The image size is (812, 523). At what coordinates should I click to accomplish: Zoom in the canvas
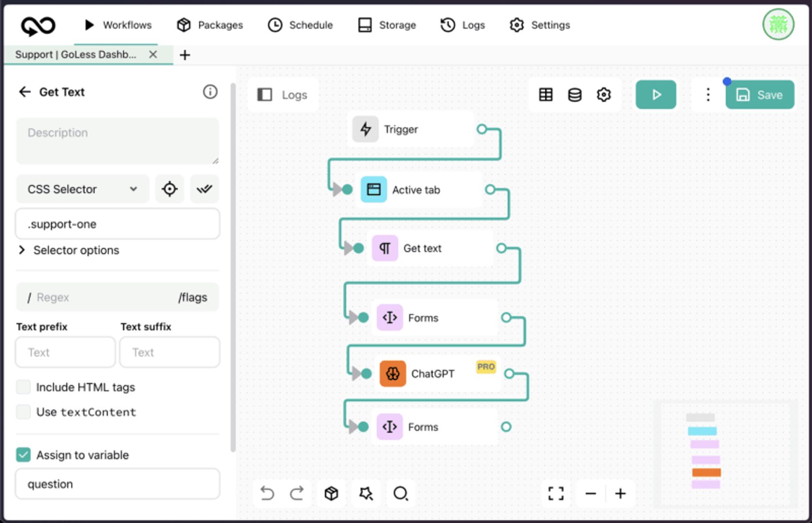620,493
